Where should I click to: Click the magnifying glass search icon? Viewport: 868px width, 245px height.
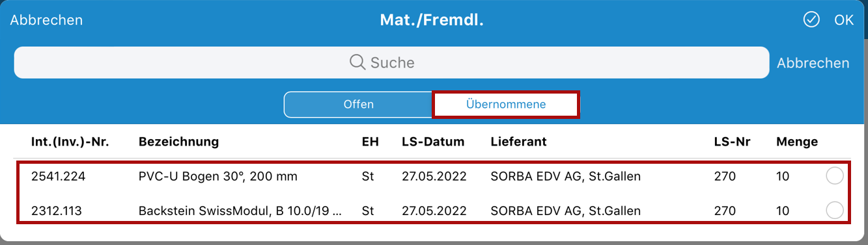[x=357, y=62]
